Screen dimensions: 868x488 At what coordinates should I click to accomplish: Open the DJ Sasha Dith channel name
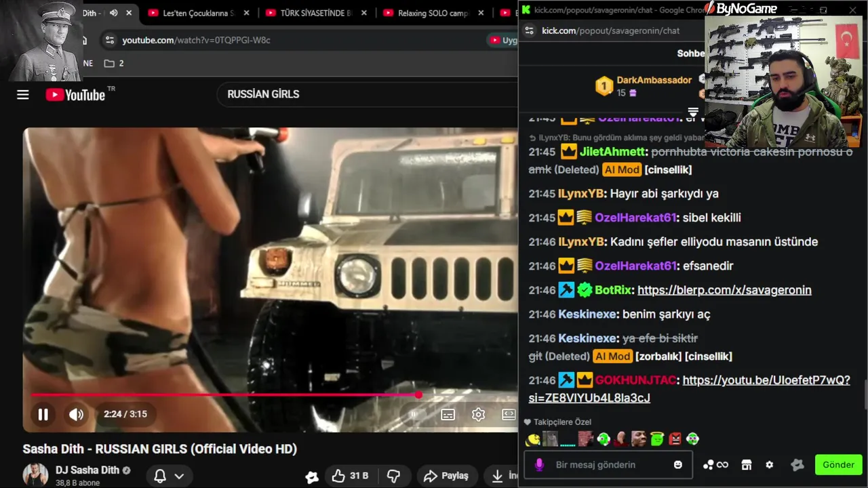tap(87, 470)
